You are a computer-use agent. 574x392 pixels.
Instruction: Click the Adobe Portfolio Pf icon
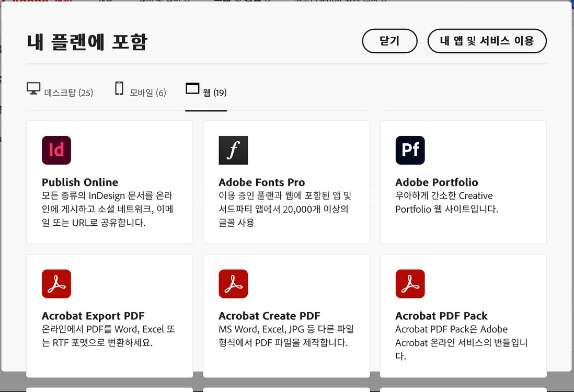(x=410, y=150)
